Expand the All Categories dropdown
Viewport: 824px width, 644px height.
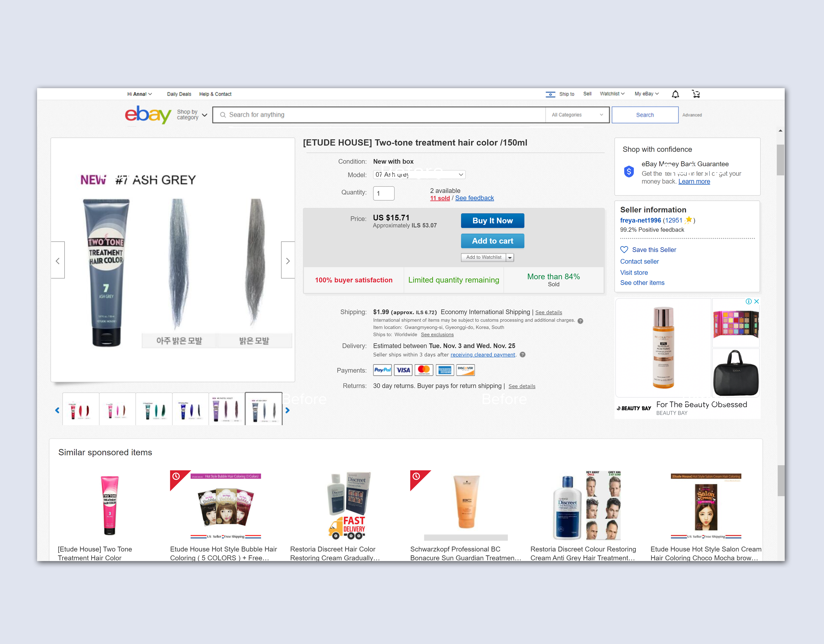(x=577, y=115)
